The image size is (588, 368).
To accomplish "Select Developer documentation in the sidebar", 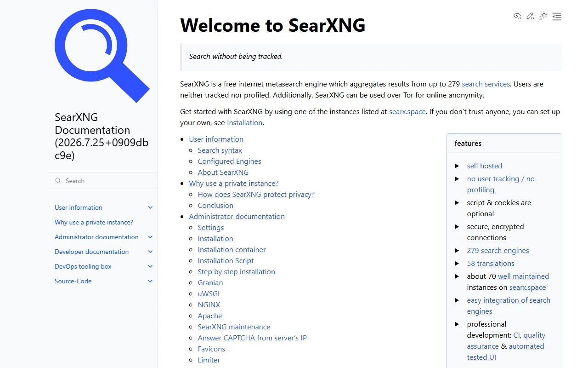I will [x=91, y=252].
